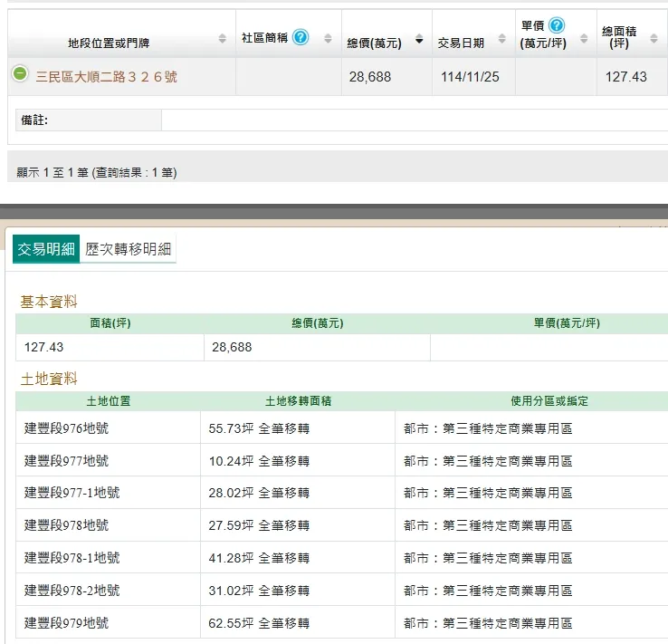Sort by 總面積(坪) column arrows
Screen dimensions: 668x644
tap(654, 38)
